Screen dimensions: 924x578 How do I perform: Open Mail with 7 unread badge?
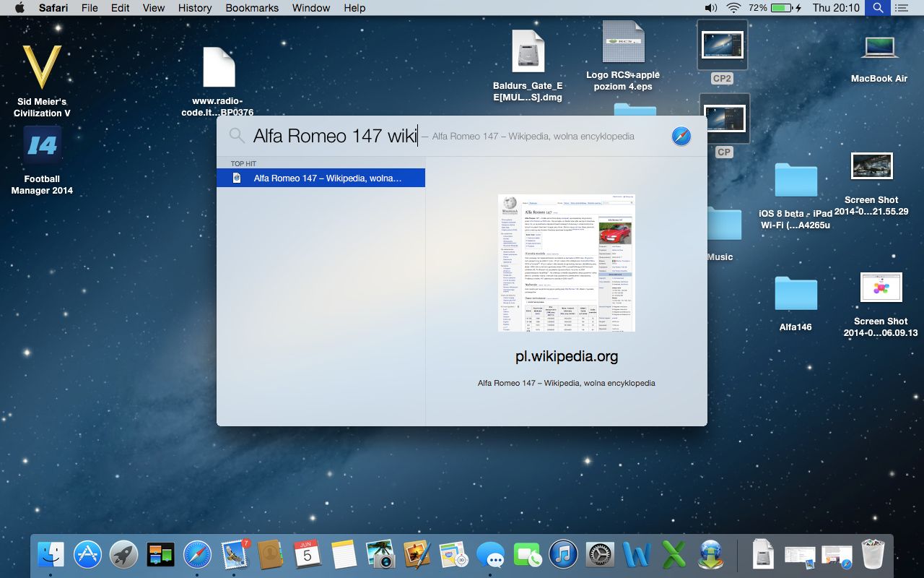[235, 555]
